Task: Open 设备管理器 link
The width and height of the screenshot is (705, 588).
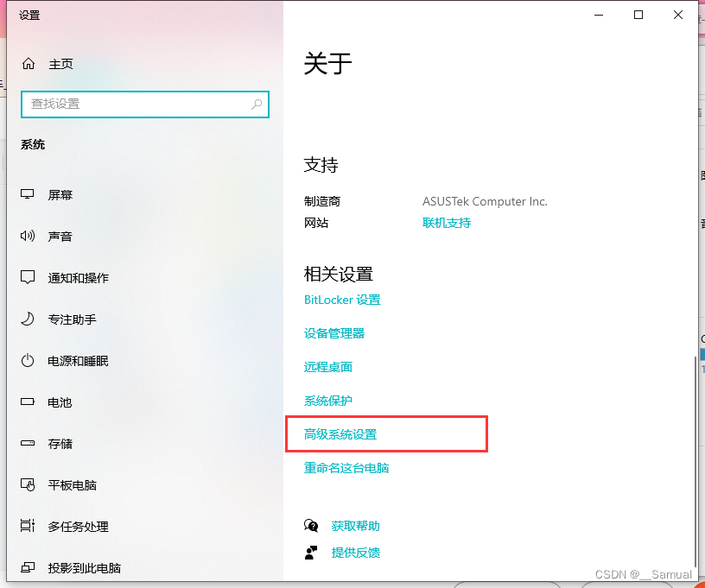Action: 334,333
